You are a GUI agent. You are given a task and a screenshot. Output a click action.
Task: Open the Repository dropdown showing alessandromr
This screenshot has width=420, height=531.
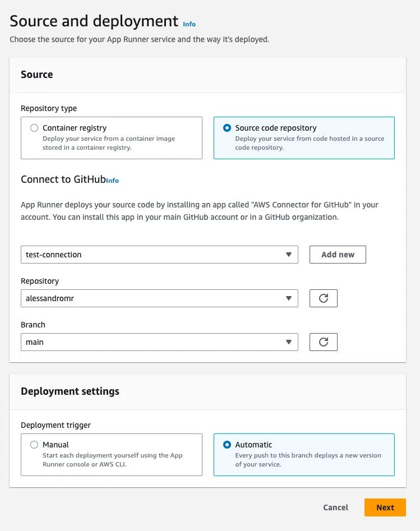pyautogui.click(x=159, y=298)
